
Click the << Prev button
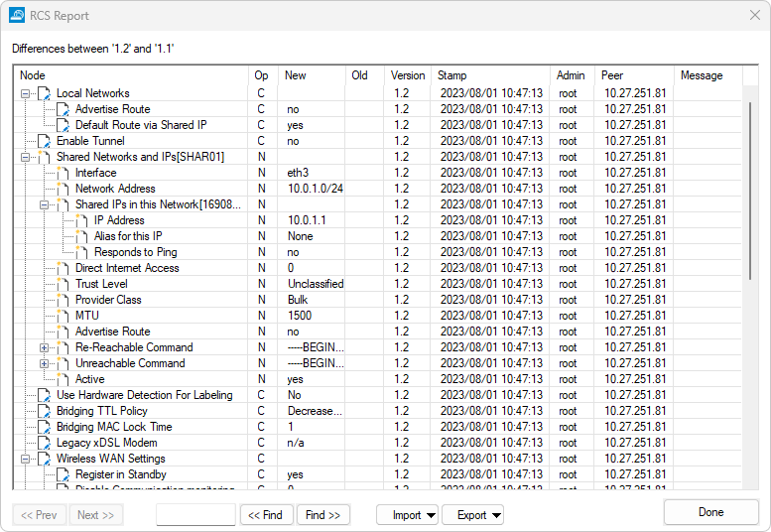40,515
